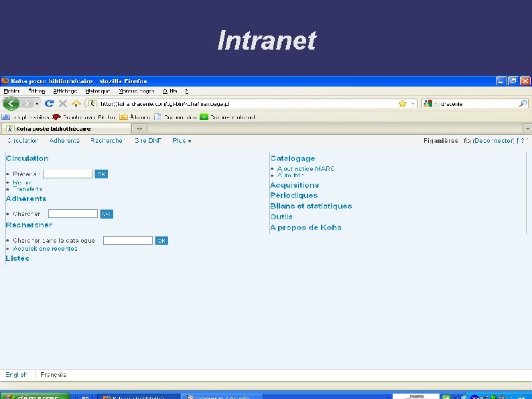Screen dimensions: 532x399
Task: Open the Outils module link
Action: [x=281, y=217]
